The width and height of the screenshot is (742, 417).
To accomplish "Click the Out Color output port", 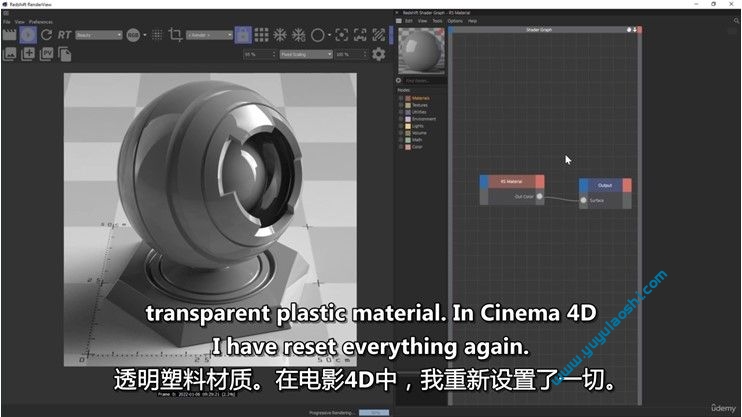I will (539, 196).
